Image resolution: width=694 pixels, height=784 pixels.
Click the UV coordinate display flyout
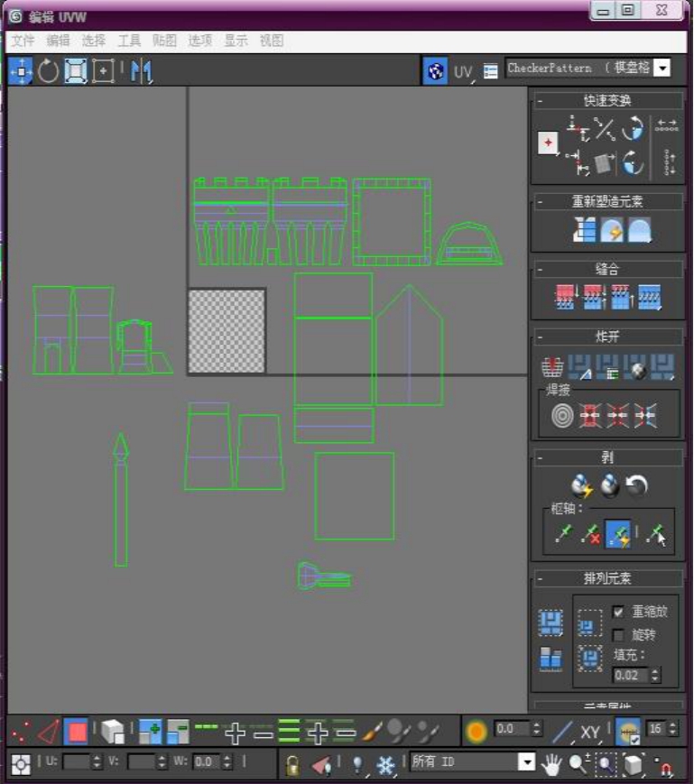[x=463, y=72]
